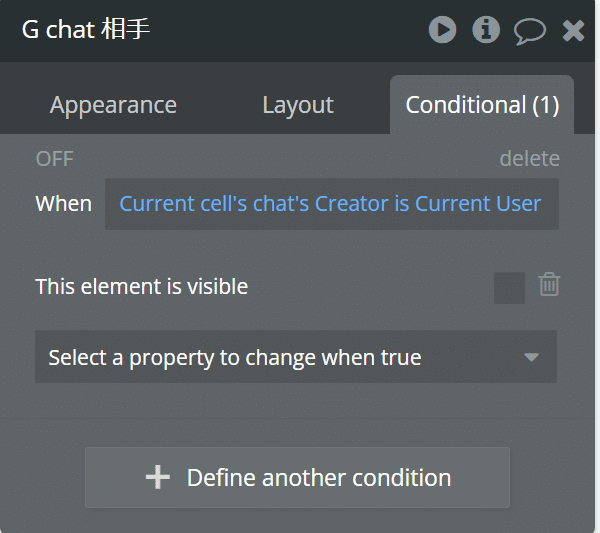Open Select a property to change dropdown
Screen dimensions: 600x533
(296, 357)
